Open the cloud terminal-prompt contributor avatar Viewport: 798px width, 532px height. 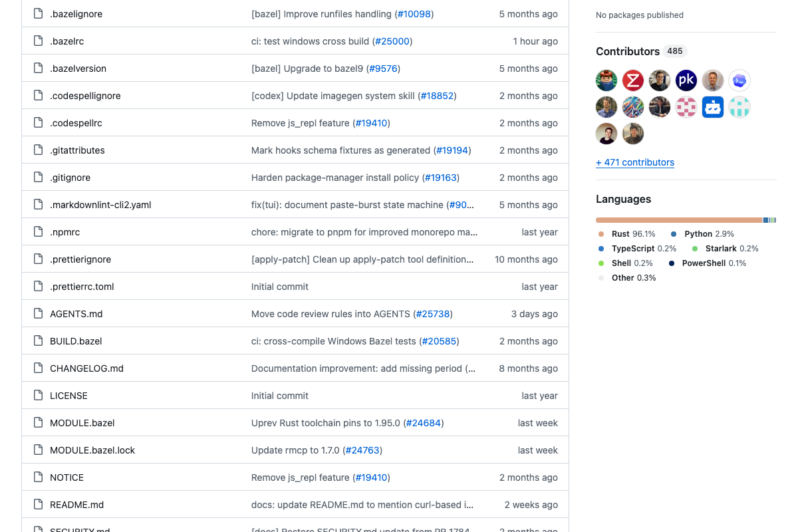click(x=739, y=80)
